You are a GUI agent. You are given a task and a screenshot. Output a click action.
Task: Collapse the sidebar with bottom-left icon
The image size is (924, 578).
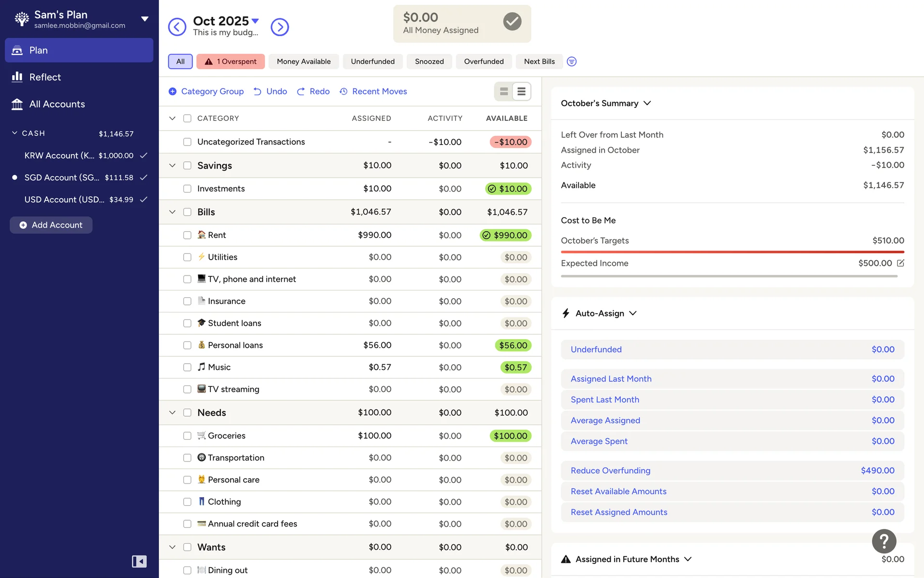[x=139, y=561]
